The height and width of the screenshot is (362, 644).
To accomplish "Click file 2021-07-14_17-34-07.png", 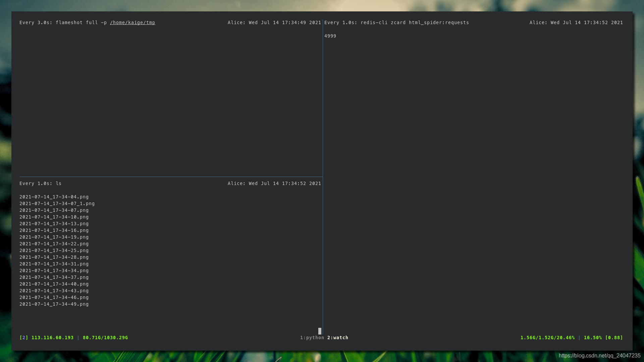I will (54, 210).
